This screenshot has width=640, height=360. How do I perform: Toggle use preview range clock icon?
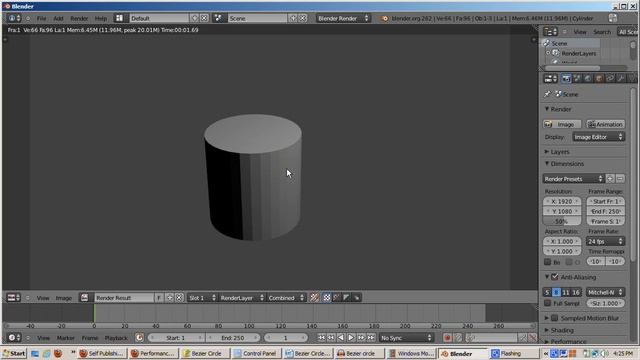139,338
